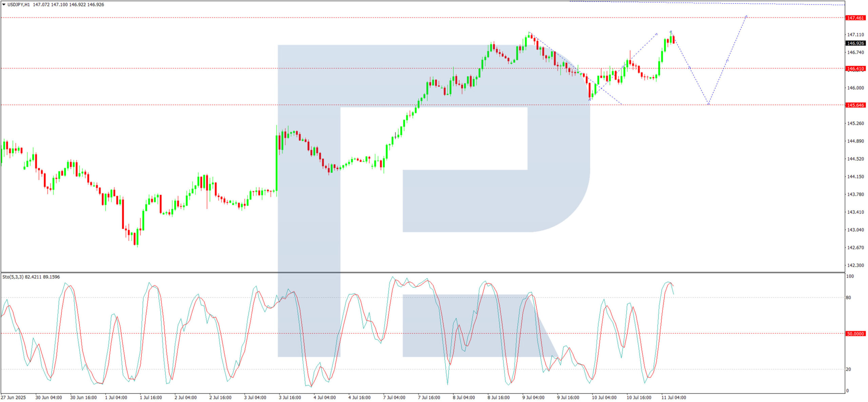Click the stochastic scale value 100

tap(850, 276)
